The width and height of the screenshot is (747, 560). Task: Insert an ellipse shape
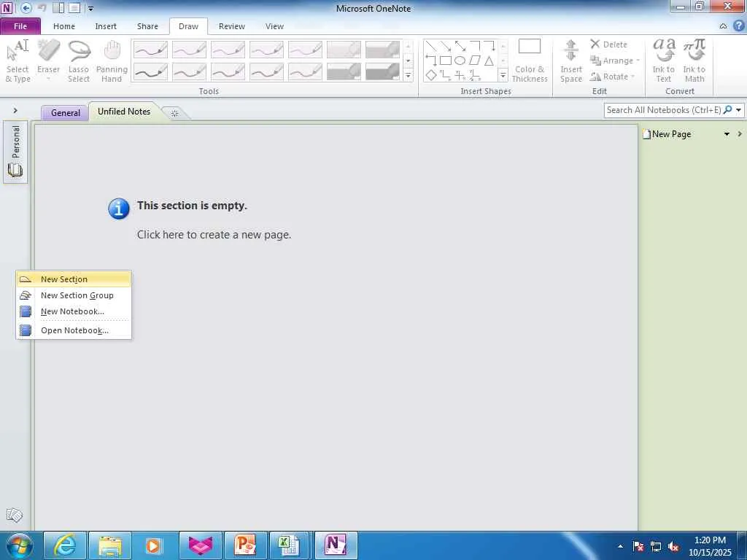pyautogui.click(x=460, y=61)
